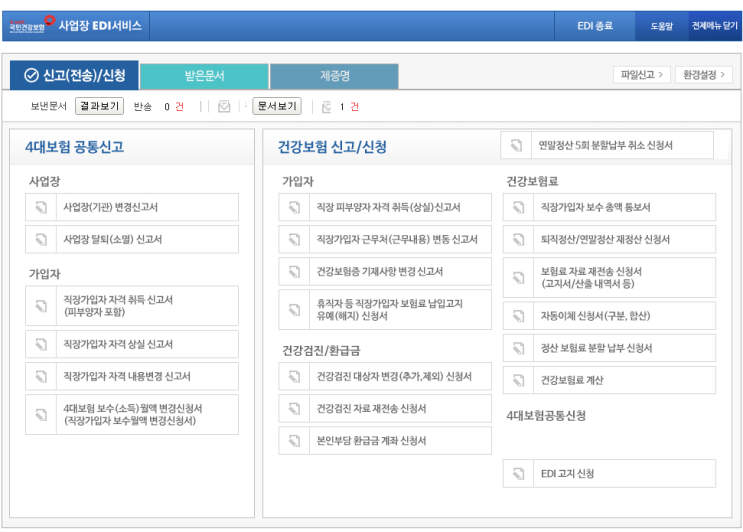Open 도움말 in the header
Image resolution: width=743 pixels, height=532 pixels.
[661, 26]
